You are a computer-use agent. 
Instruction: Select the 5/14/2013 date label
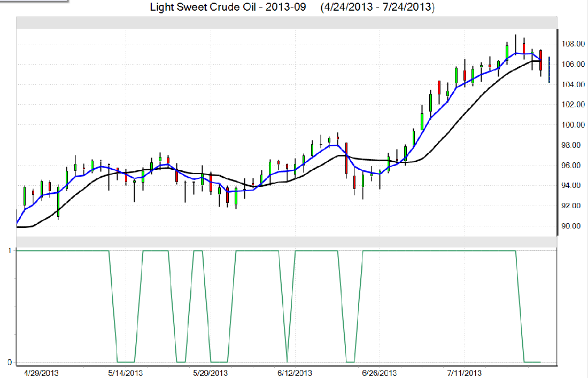point(126,373)
